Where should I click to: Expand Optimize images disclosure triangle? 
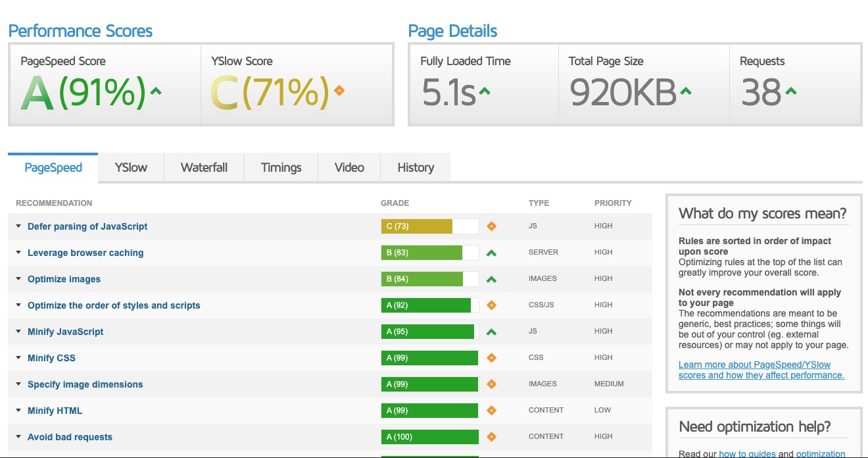click(19, 279)
